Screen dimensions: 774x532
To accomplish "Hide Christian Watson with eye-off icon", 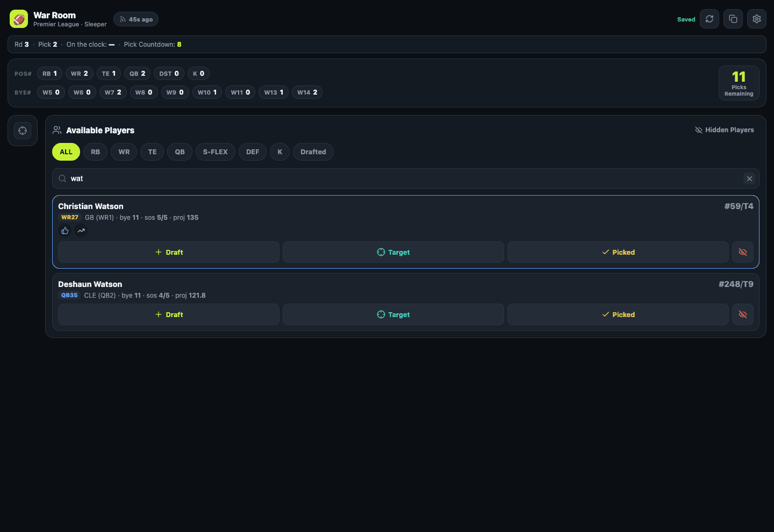I will pos(743,252).
